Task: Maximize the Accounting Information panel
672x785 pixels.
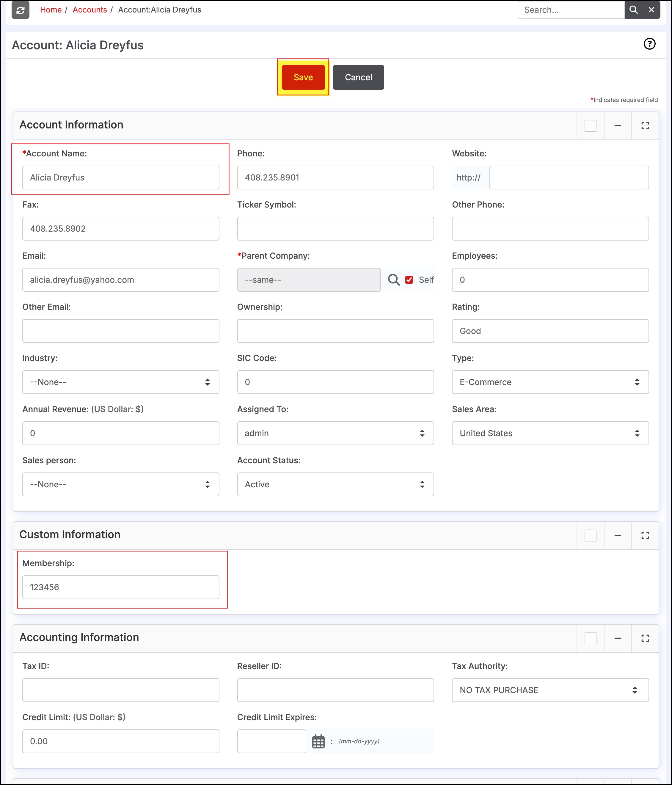Action: point(645,638)
